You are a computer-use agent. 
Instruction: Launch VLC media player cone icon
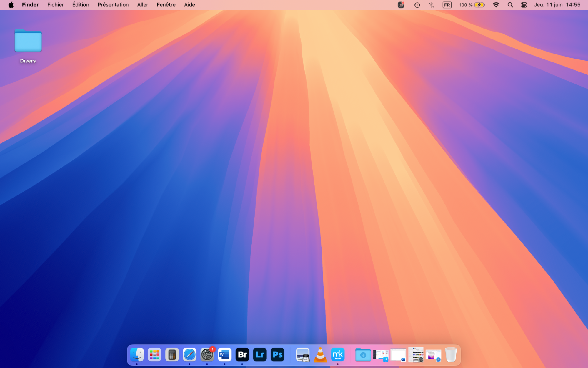(x=320, y=355)
